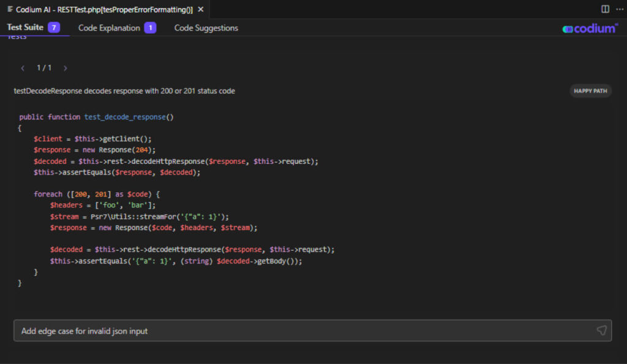
Task: Open the more actions ellipsis menu
Action: 620,9
